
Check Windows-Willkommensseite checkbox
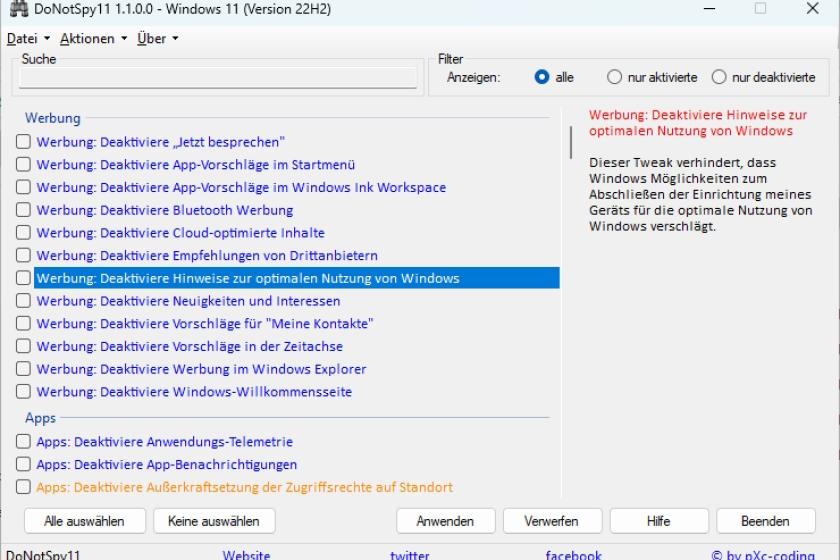pos(23,391)
